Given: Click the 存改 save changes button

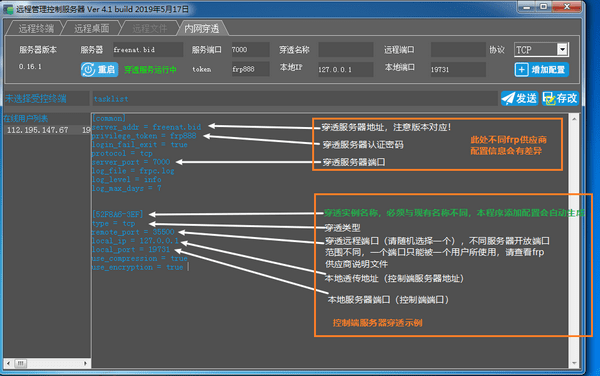Looking at the screenshot, I should (x=560, y=98).
